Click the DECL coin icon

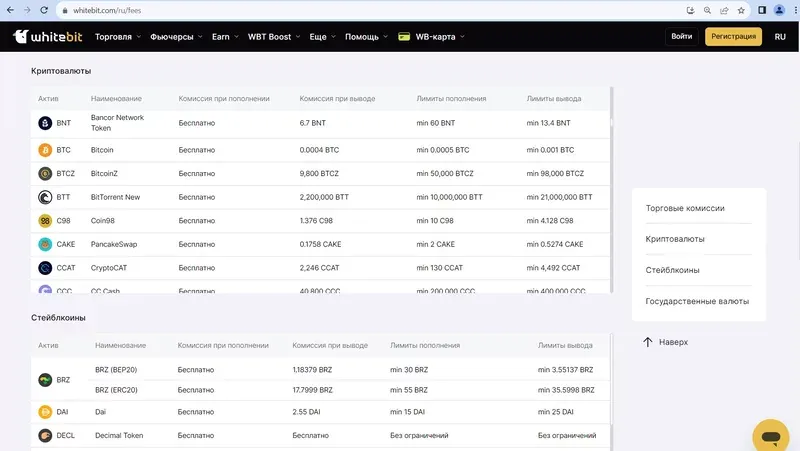[45, 435]
